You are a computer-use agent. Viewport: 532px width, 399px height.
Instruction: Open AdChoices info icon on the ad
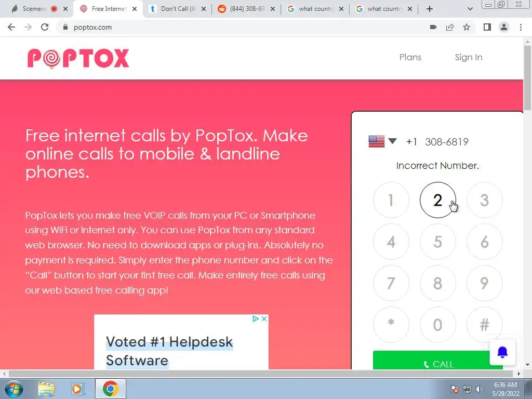pyautogui.click(x=256, y=318)
